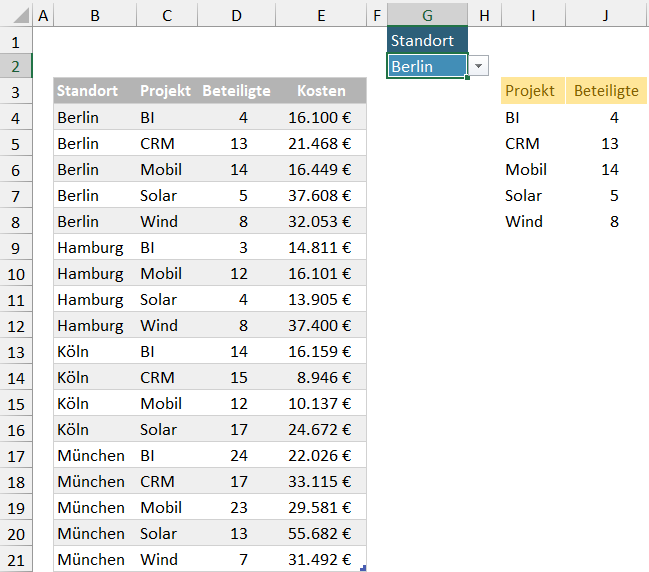
Task: Select the Hamburg cell in row 9
Action: coord(95,248)
